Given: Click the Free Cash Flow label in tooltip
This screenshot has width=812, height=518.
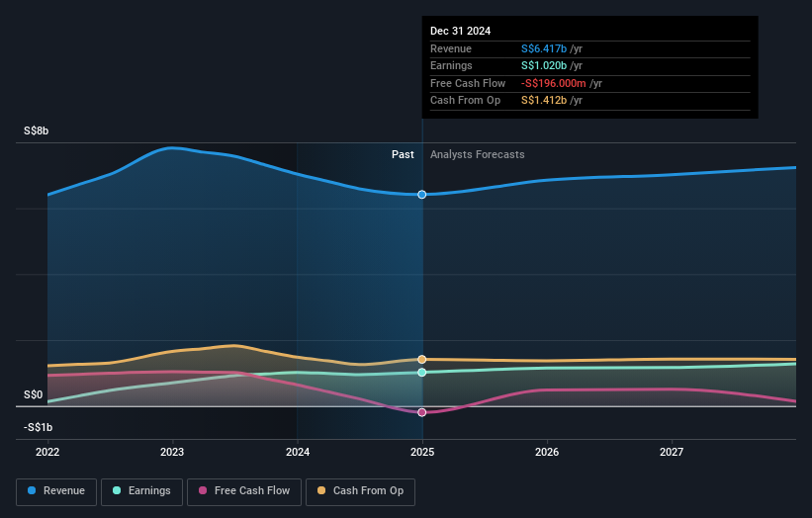Looking at the screenshot, I should click(468, 83).
